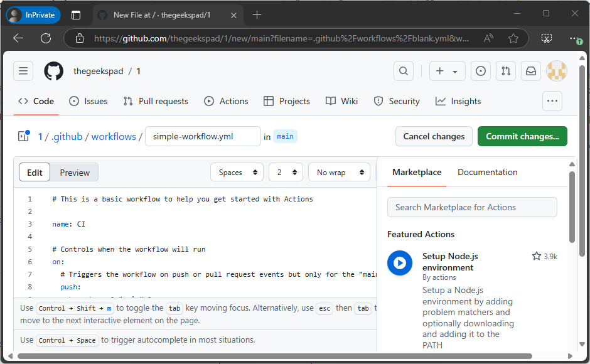Close the New File tab
Screen dimensions: 590x364
coord(233,15)
